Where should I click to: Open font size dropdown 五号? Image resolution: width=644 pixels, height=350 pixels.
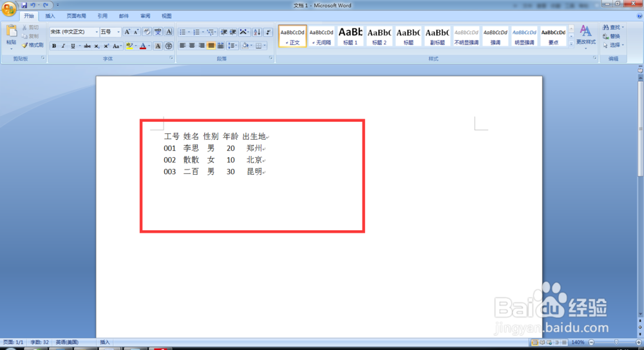pyautogui.click(x=118, y=32)
